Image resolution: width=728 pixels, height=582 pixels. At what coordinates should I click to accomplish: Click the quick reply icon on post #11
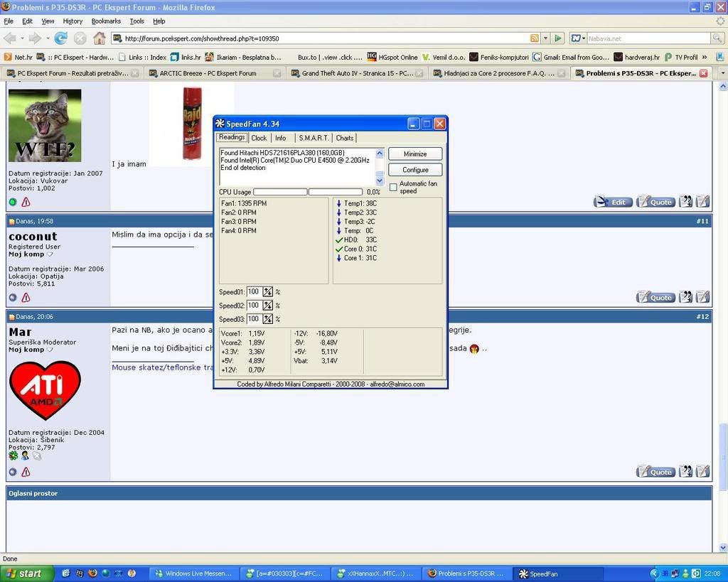[703, 297]
